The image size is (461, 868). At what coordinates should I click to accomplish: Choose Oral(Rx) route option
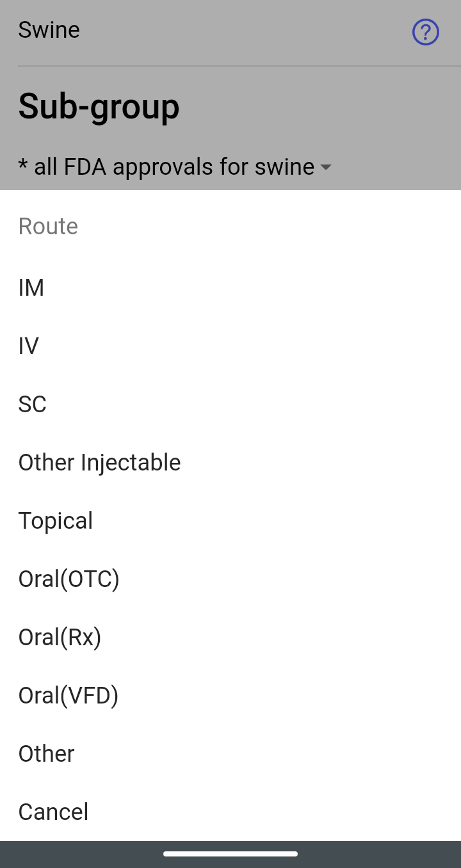point(230,638)
